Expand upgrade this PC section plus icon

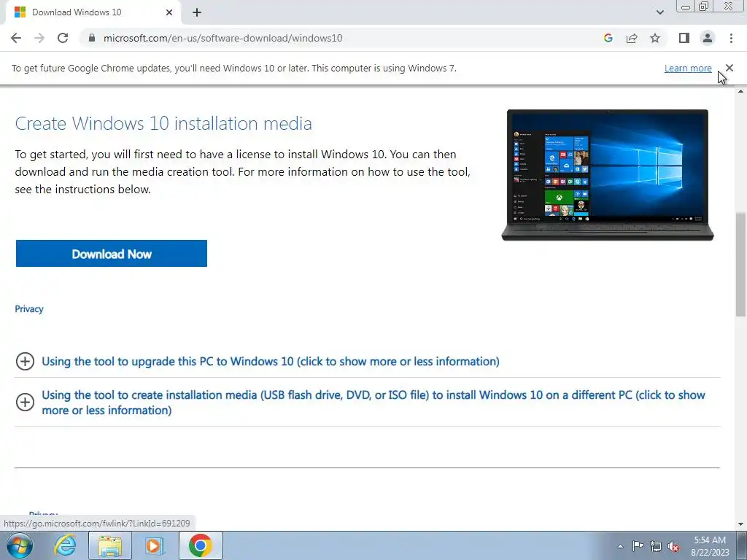25,362
